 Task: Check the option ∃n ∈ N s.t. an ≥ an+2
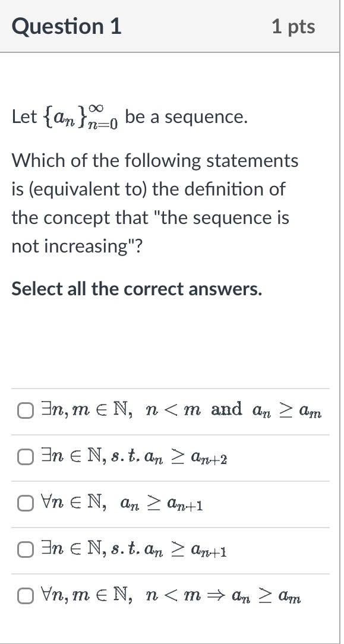point(26,456)
